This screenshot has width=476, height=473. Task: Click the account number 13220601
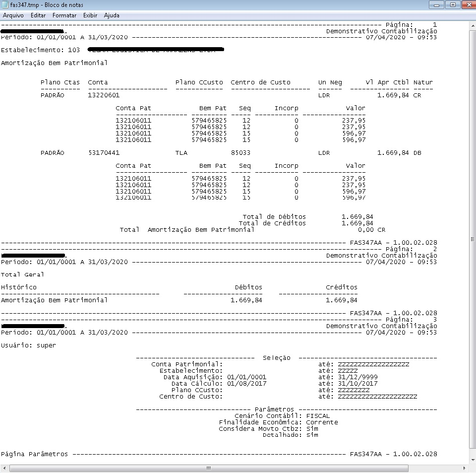click(x=104, y=95)
